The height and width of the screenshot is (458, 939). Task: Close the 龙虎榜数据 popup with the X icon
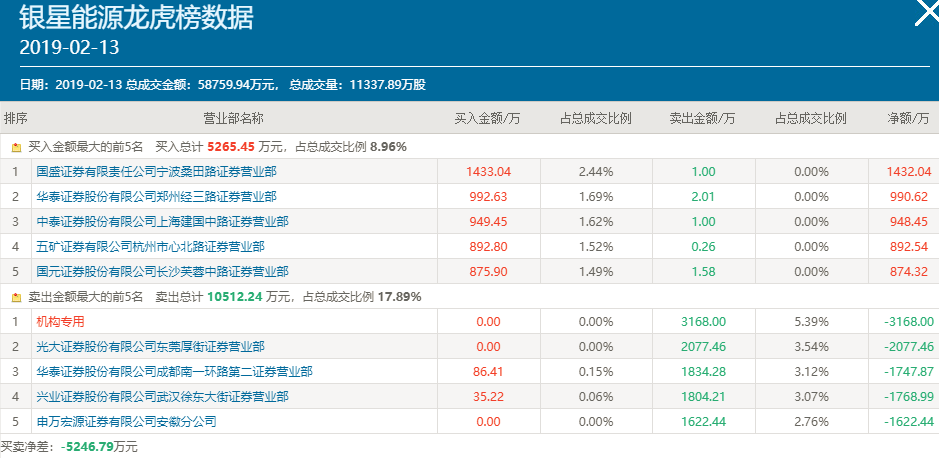coord(926,13)
